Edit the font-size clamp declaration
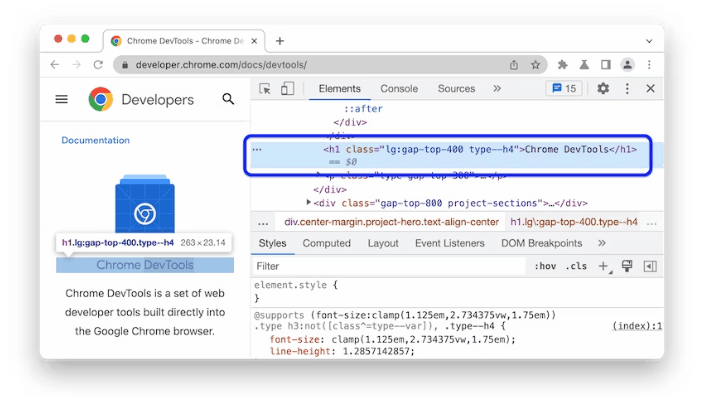The image size is (705, 397). coord(392,339)
